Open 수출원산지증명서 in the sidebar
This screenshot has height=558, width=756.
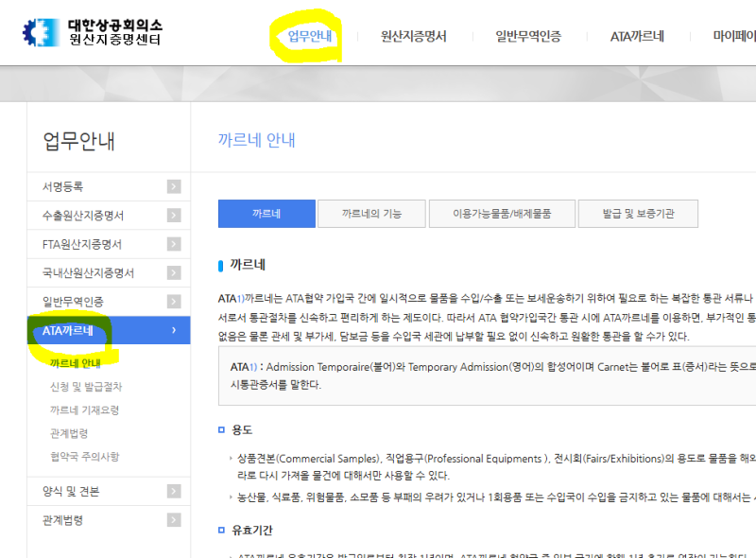pyautogui.click(x=109, y=216)
